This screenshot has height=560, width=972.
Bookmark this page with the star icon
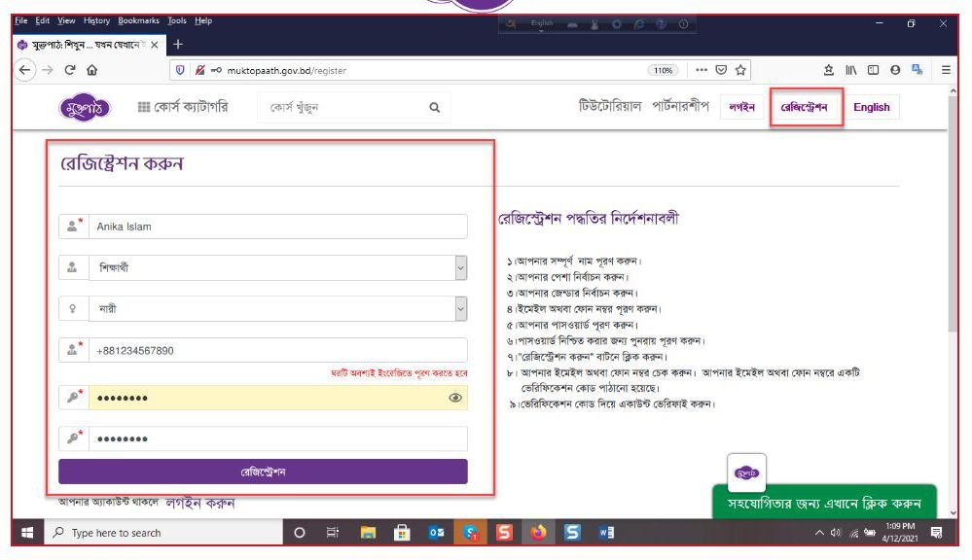click(x=741, y=70)
